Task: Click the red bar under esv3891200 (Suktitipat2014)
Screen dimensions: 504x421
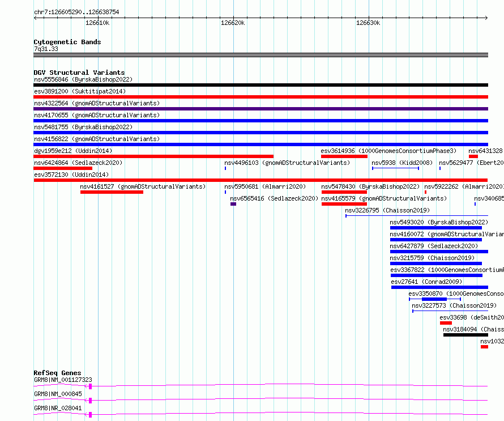Action: pyautogui.click(x=260, y=97)
